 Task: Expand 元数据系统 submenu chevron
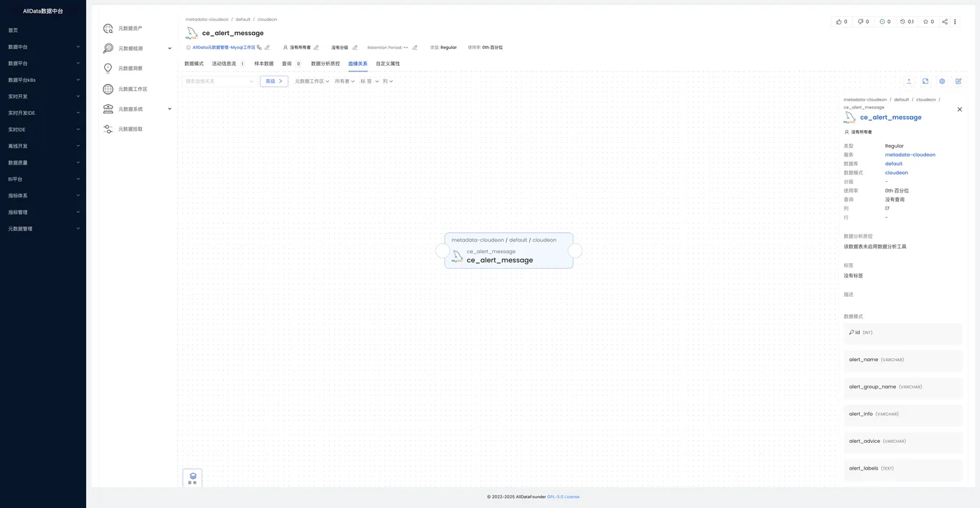[x=169, y=109]
